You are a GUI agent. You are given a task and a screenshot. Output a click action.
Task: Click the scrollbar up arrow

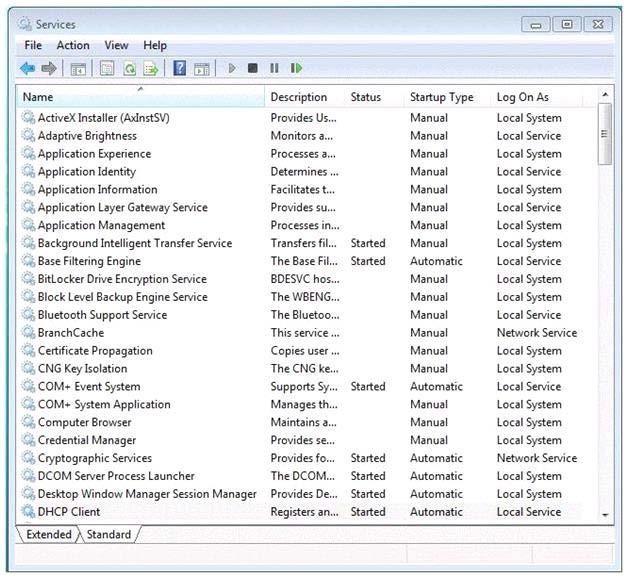click(605, 94)
